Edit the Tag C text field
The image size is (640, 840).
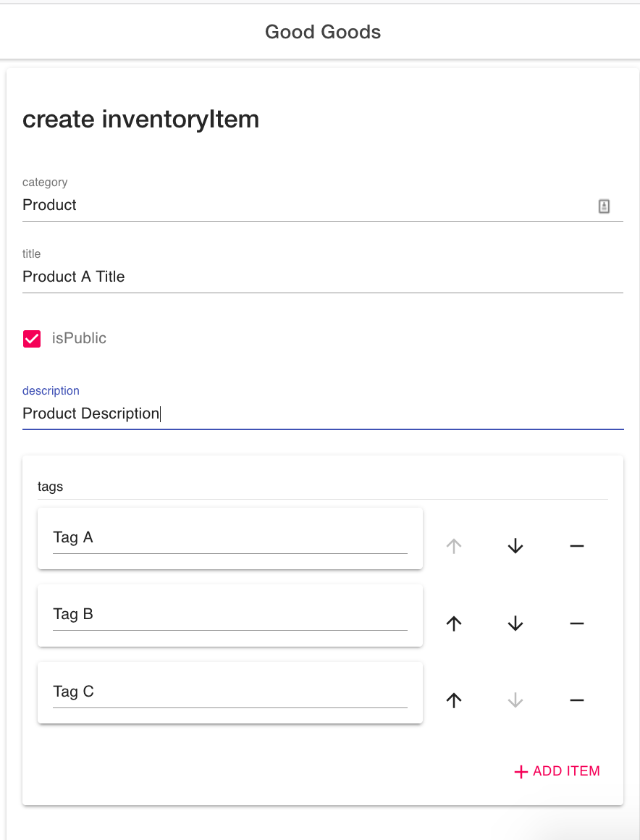tap(230, 692)
